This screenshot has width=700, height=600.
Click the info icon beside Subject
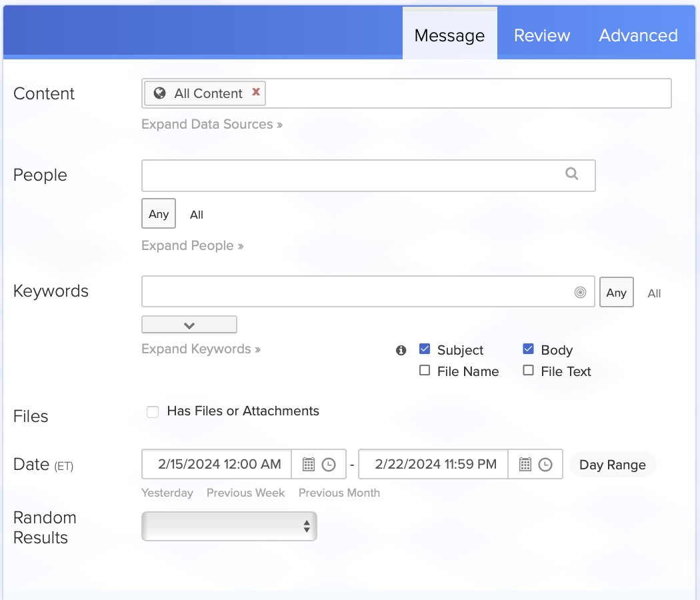[401, 351]
